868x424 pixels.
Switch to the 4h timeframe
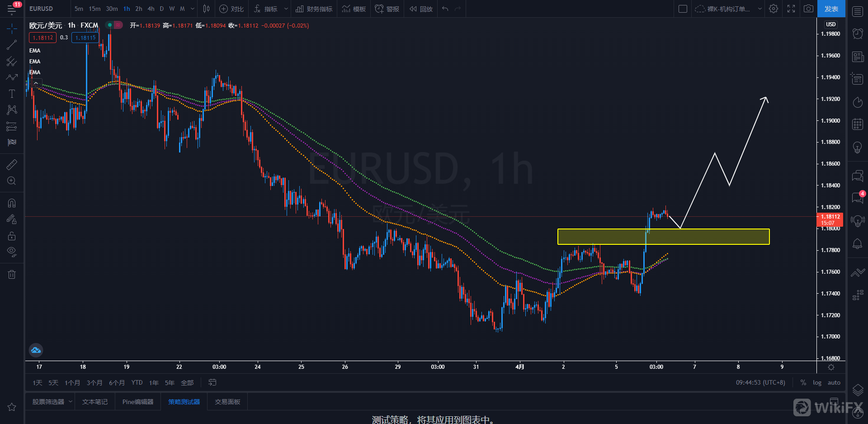151,9
